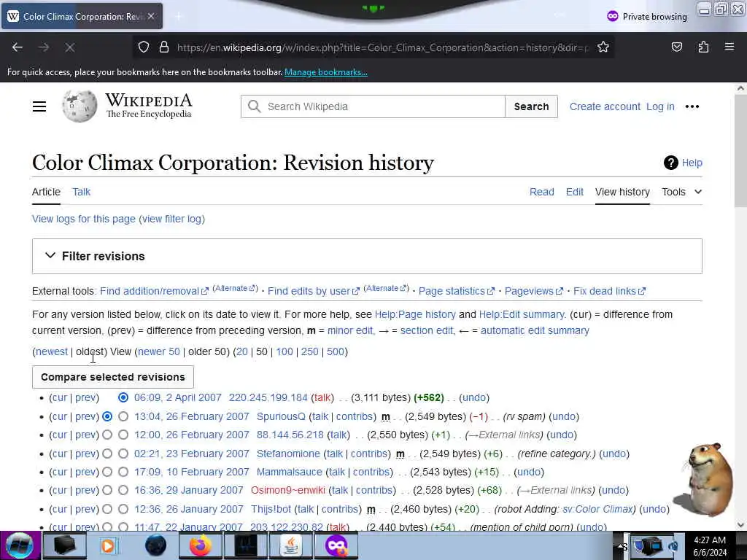This screenshot has width=747, height=560.
Task: Open Find addition/removal external tool
Action: [x=154, y=291]
